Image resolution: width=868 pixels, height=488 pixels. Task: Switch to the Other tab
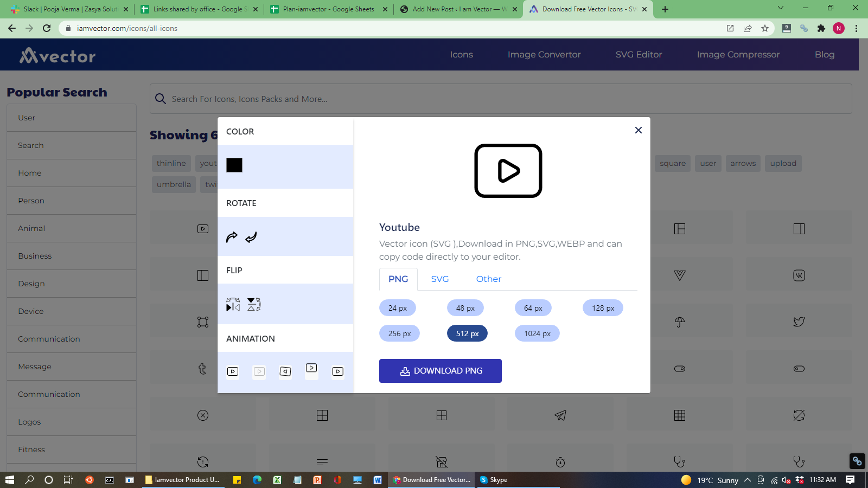pos(488,279)
